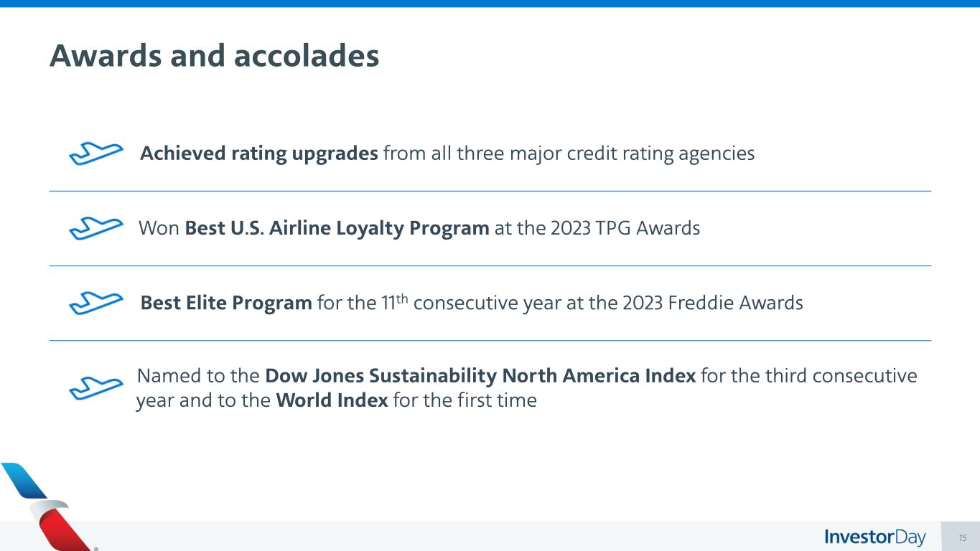The image size is (980, 551).
Task: Click the airplane icon beside rating upgrades
Action: pyautogui.click(x=95, y=154)
